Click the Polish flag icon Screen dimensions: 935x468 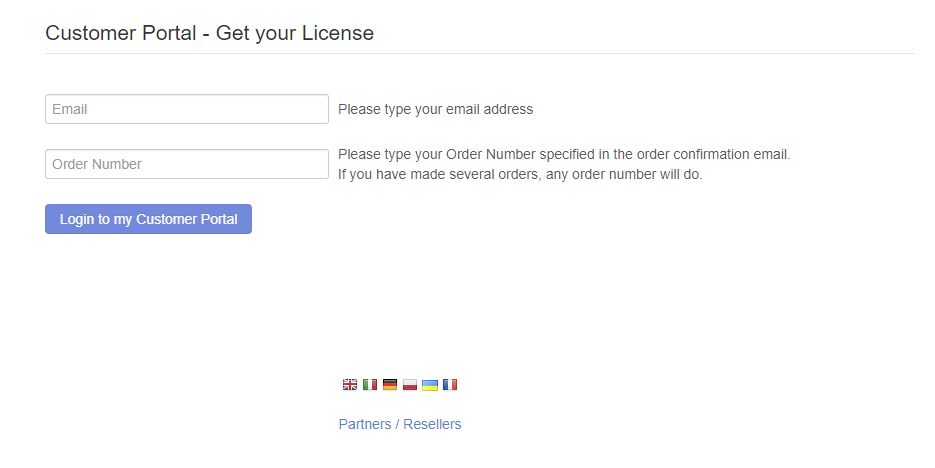410,385
